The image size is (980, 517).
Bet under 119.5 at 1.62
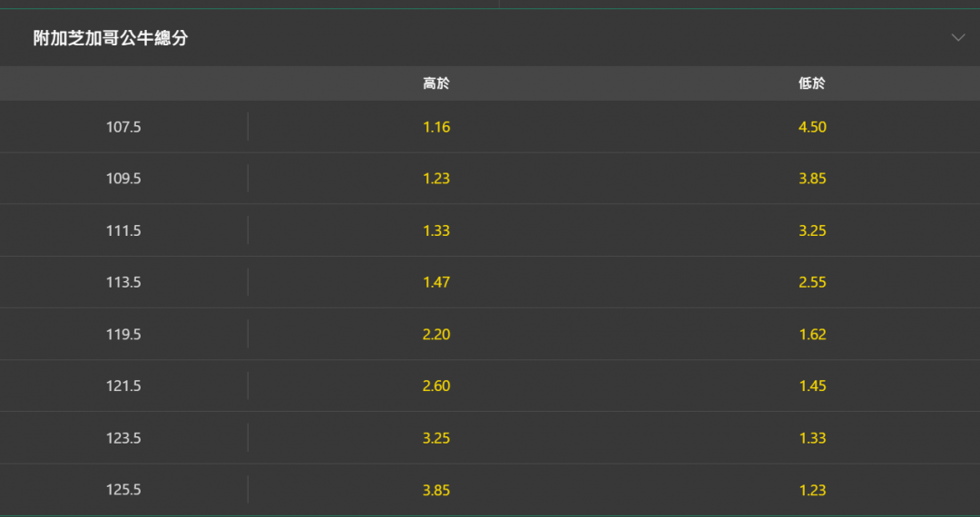coord(812,334)
